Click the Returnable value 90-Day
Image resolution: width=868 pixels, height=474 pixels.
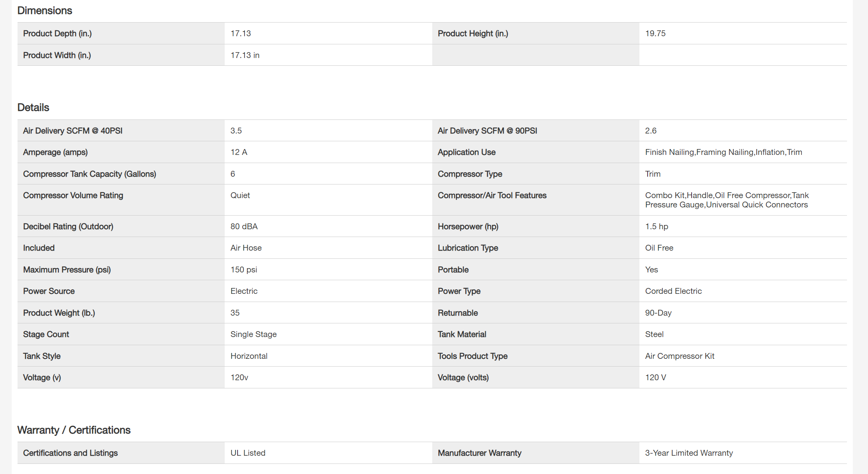click(x=658, y=313)
